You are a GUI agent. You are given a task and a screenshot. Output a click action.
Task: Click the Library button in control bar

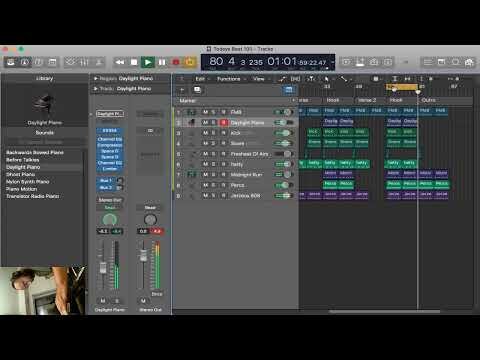click(x=11, y=62)
